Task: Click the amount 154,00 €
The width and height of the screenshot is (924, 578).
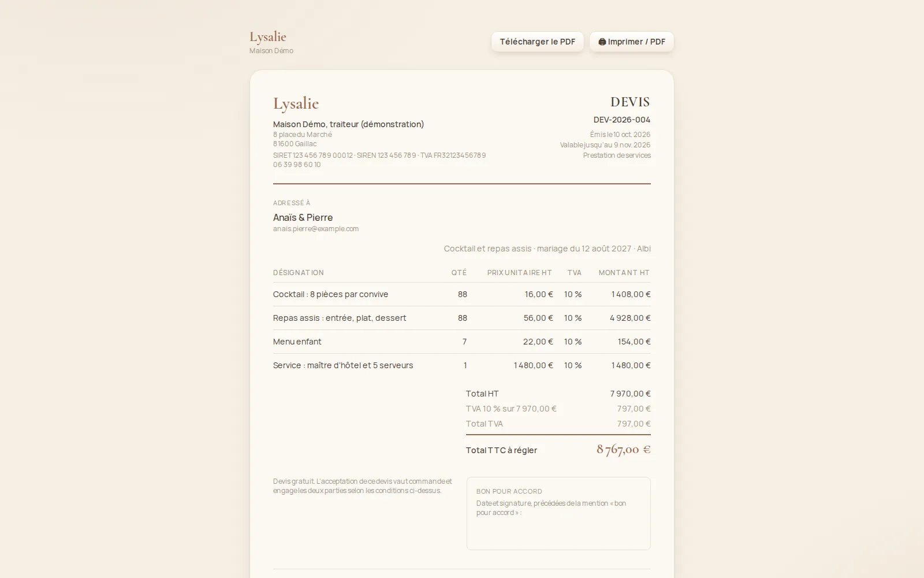Action: coord(634,342)
